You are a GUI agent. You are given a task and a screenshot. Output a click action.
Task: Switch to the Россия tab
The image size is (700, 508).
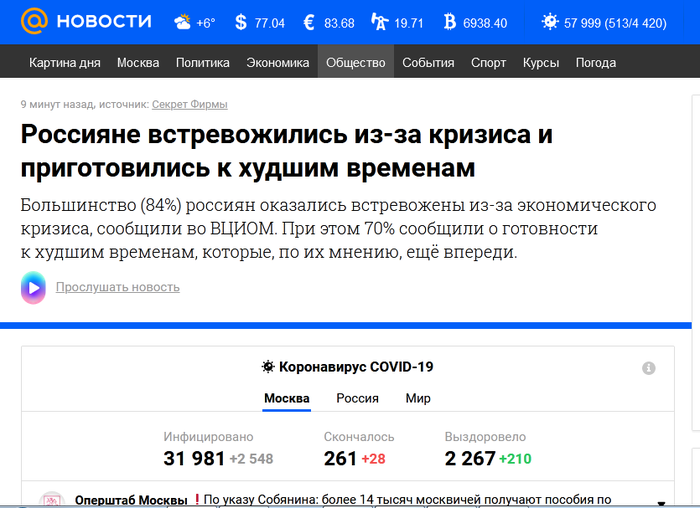357,398
